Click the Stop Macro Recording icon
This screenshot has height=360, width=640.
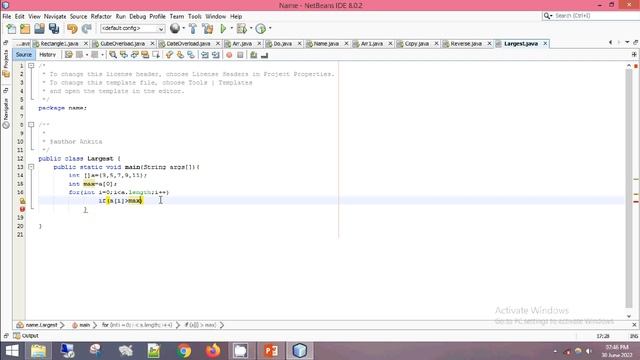240,55
